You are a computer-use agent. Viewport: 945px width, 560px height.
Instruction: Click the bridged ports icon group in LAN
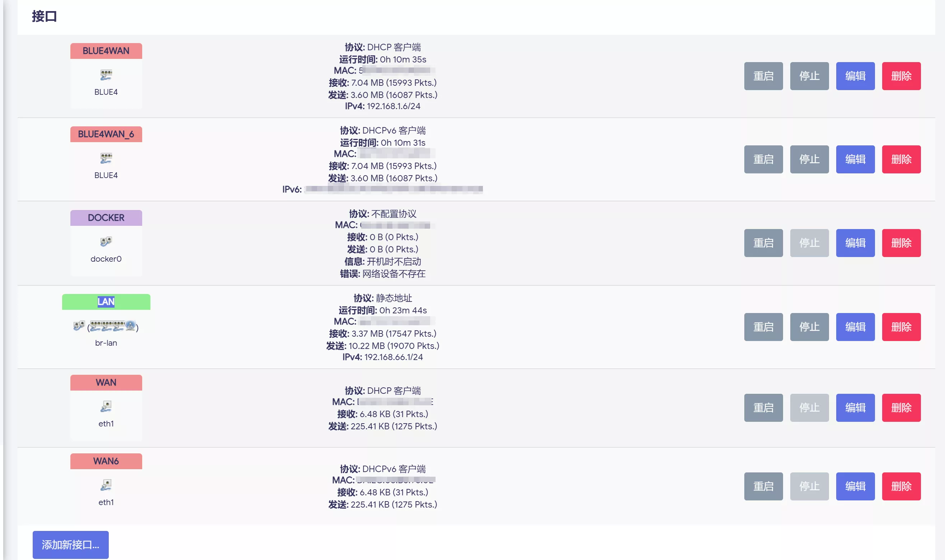pyautogui.click(x=113, y=326)
